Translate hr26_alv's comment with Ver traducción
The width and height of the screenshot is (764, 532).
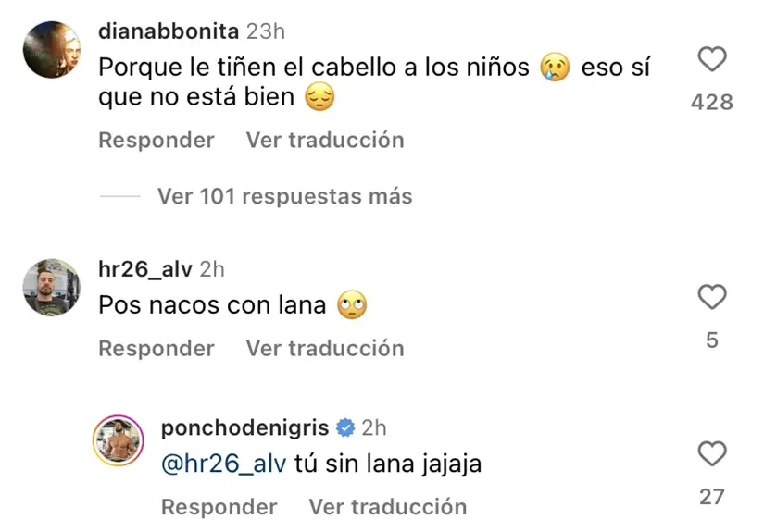[x=325, y=349]
